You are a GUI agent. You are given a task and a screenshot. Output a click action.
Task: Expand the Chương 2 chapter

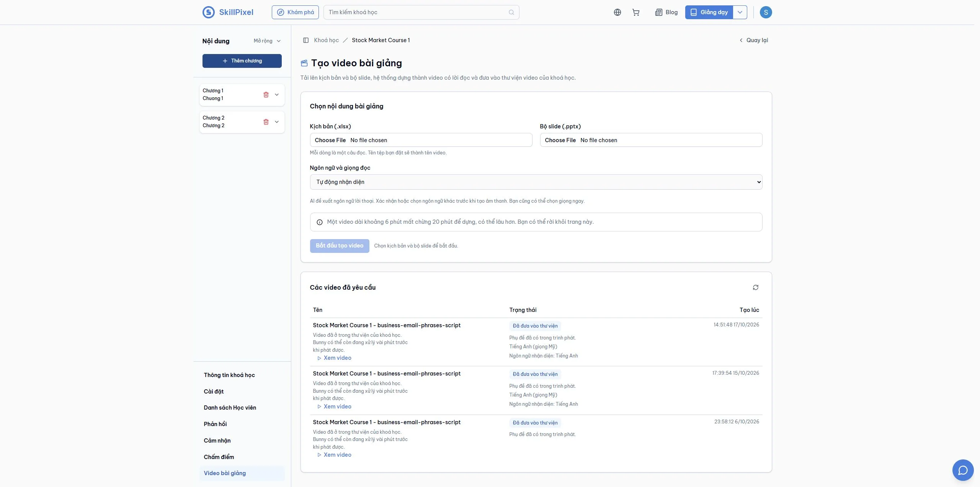[277, 122]
